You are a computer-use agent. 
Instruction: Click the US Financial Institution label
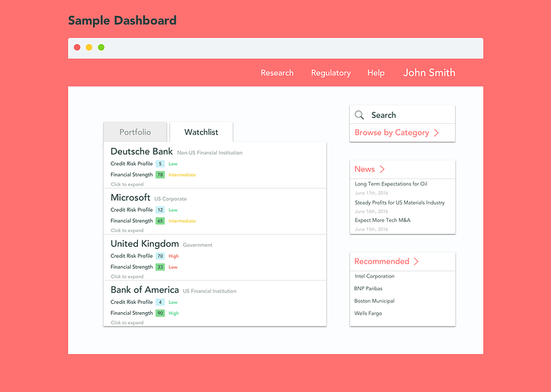pos(209,291)
